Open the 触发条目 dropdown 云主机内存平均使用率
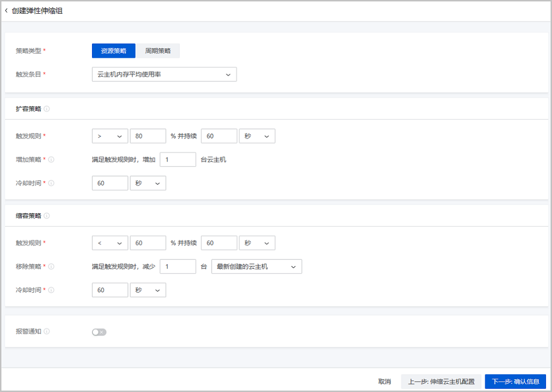The image size is (552, 392). (164, 75)
